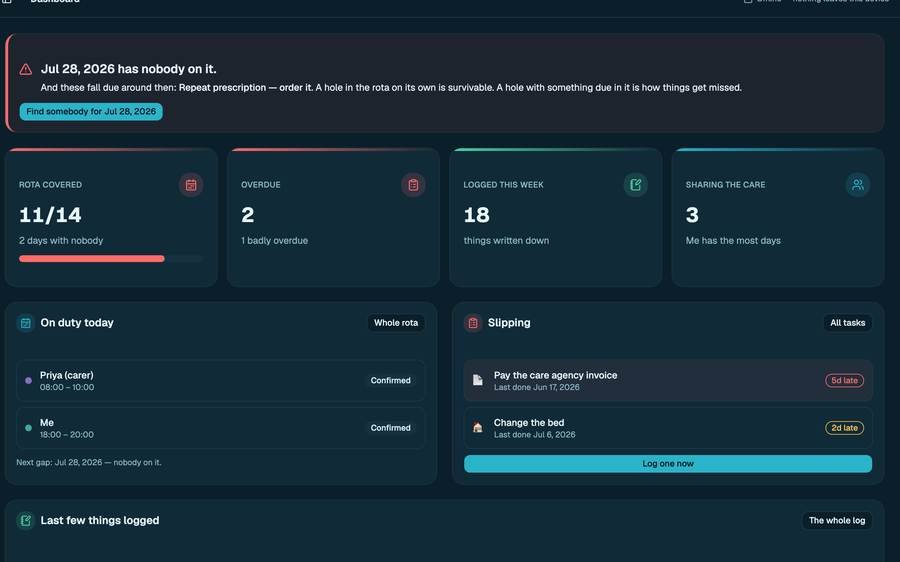Click Find somebody for Jul 28, 2026

coord(91,111)
